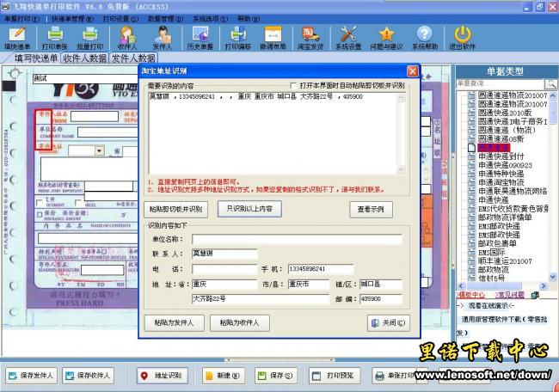The image size is (559, 392).
Task: Close the 淘宝地址识别 dialog with the X
Action: coord(413,71)
